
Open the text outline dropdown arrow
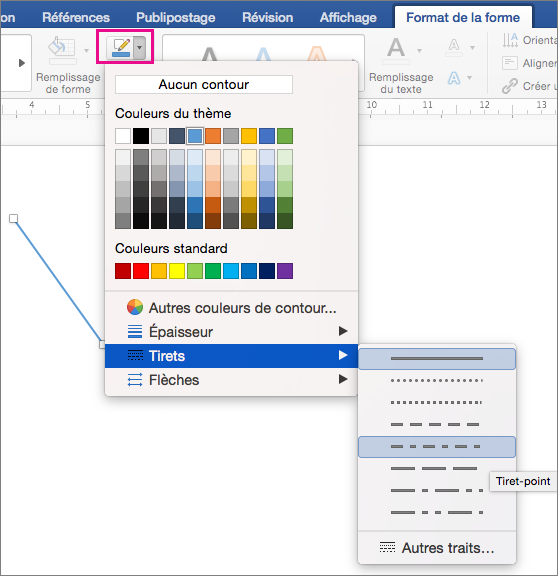pos(472,47)
